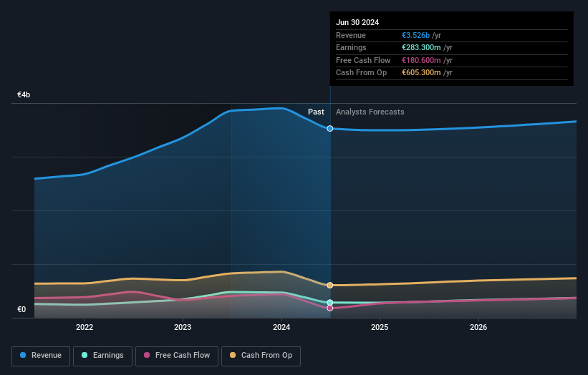Click the 2026 x-axis label

pyautogui.click(x=478, y=327)
